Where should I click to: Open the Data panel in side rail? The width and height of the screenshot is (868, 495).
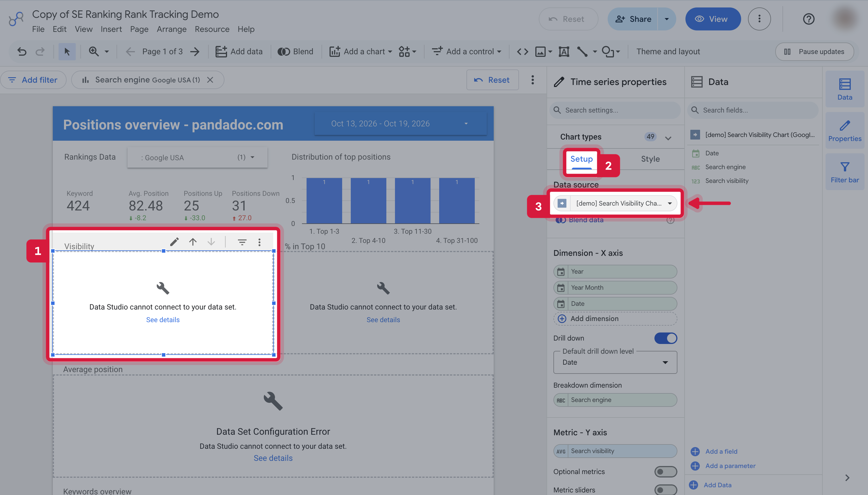(844, 89)
